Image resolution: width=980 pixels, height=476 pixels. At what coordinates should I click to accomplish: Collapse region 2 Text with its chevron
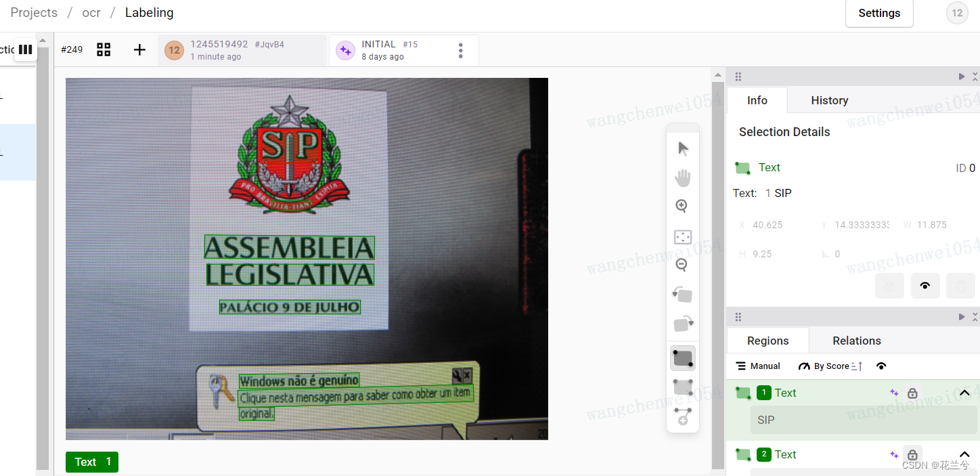(x=965, y=454)
